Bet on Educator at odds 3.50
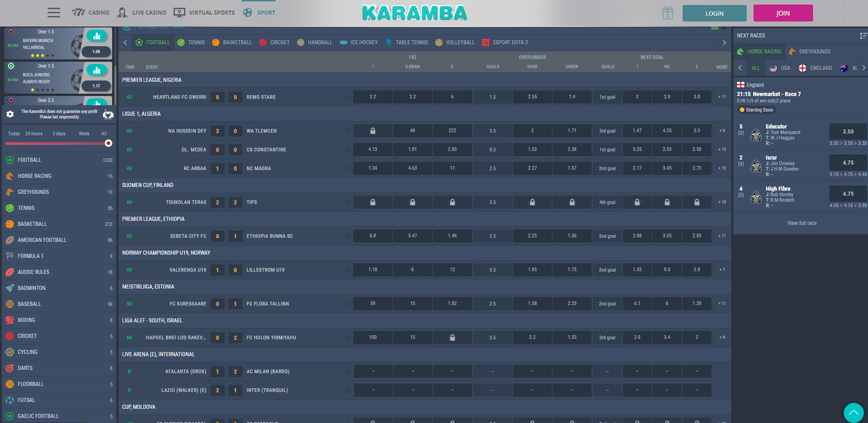The height and width of the screenshot is (423, 868). (x=848, y=132)
